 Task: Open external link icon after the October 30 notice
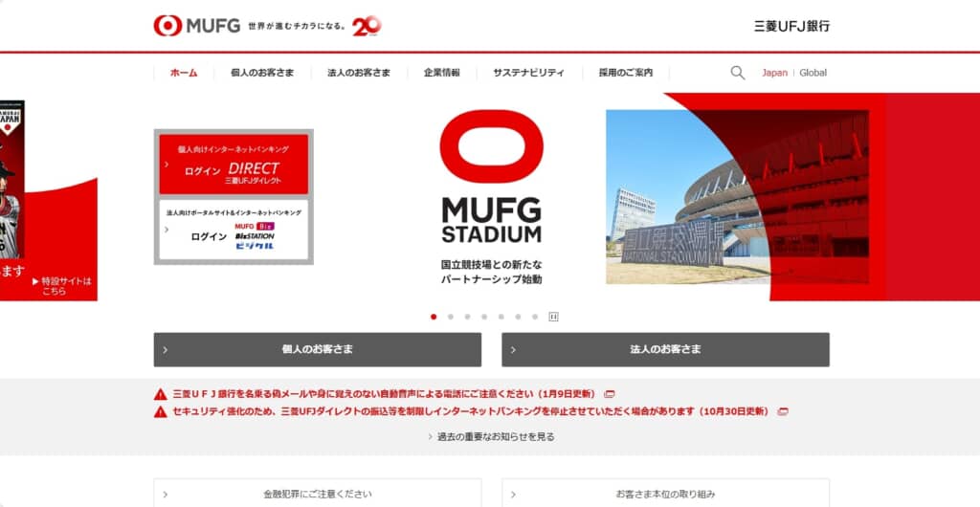[783, 411]
